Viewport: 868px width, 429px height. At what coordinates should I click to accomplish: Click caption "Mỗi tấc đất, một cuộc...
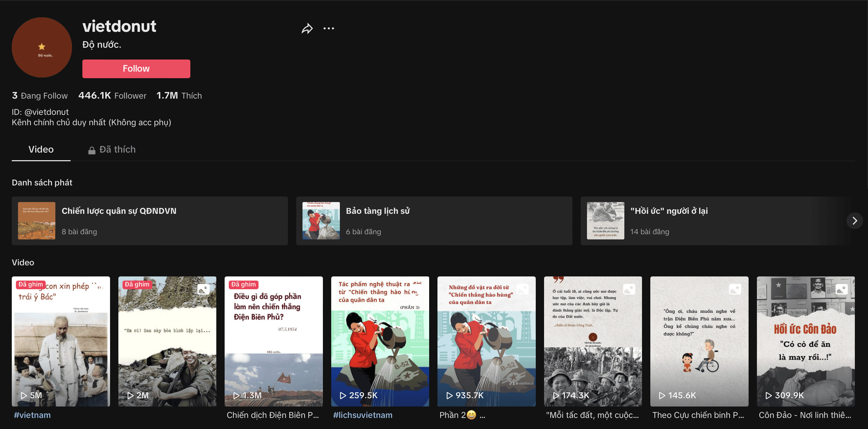tap(592, 415)
